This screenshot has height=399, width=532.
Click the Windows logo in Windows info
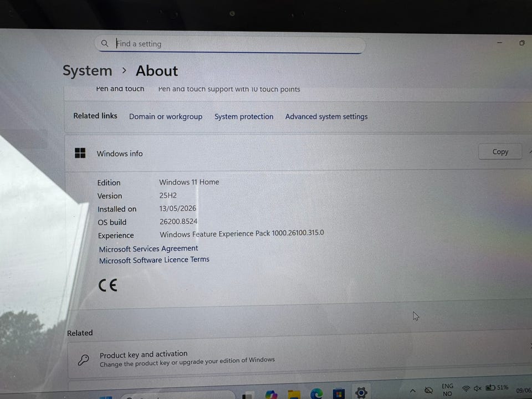coord(80,153)
